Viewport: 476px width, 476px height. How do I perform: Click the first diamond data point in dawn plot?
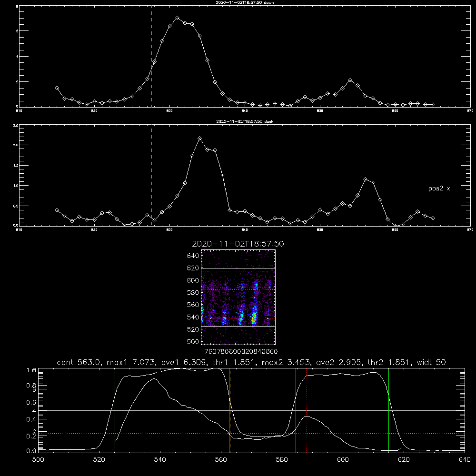coord(57,88)
